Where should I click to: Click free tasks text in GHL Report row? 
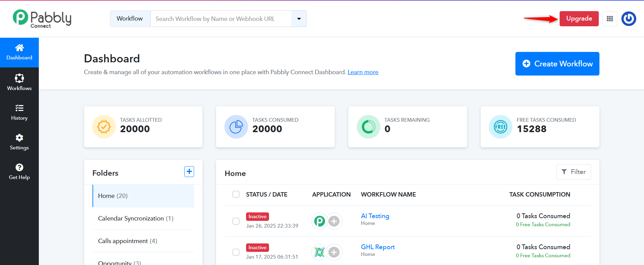coord(543,256)
